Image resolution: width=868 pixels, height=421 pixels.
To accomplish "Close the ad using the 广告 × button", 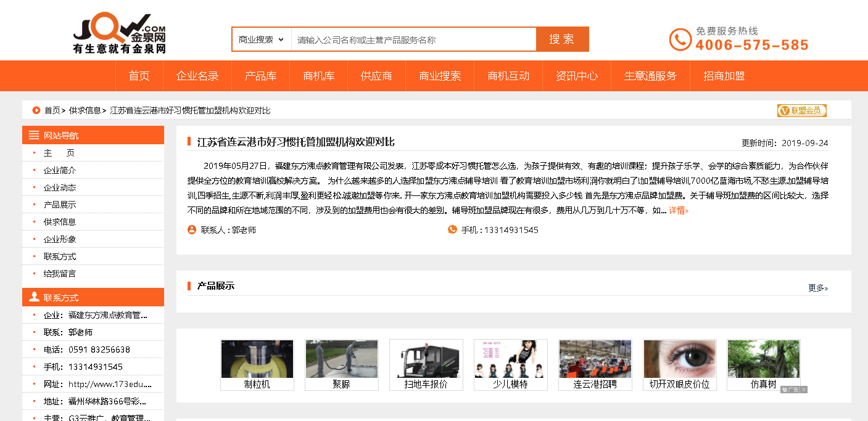I will [804, 390].
